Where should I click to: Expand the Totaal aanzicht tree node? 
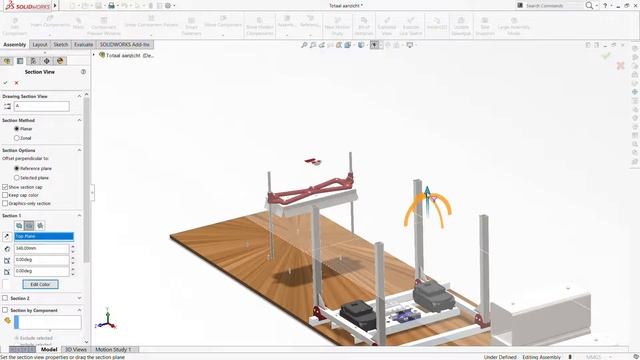pos(94,55)
